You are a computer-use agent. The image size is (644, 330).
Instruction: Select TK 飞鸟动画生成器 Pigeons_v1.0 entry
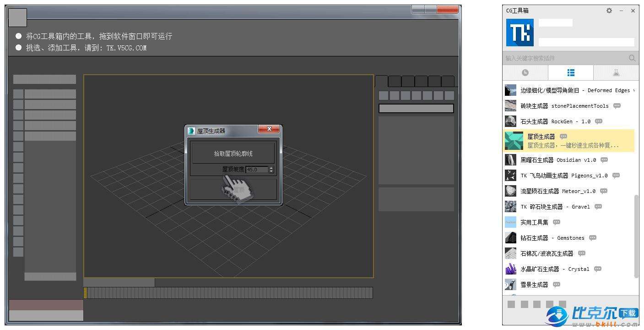point(569,176)
